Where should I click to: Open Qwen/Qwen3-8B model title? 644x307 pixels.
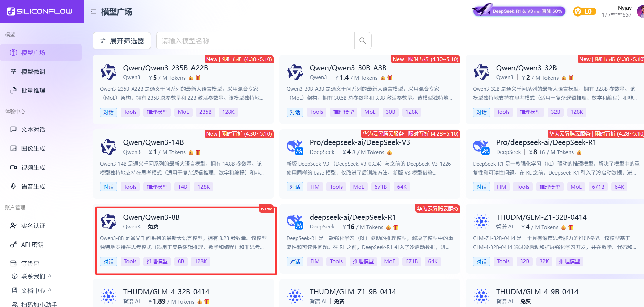[x=152, y=217]
